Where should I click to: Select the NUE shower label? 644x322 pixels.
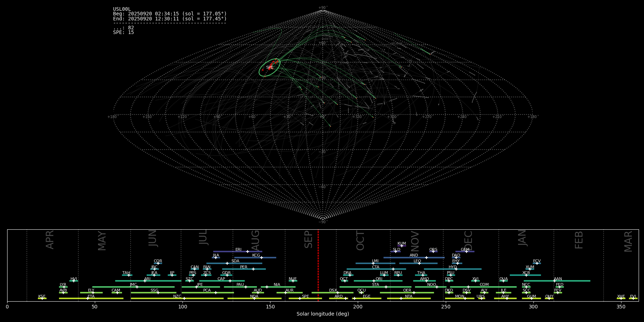293,279
